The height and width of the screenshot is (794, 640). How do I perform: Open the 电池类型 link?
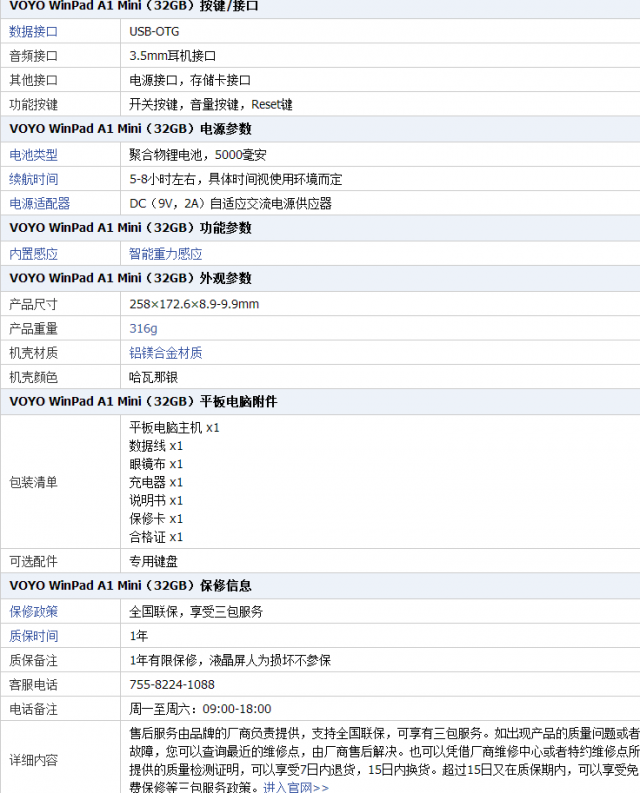click(x=33, y=155)
